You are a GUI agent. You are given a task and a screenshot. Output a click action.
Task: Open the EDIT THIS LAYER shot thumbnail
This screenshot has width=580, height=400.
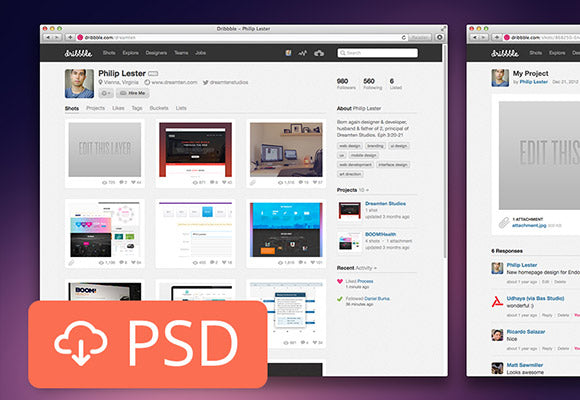(105, 149)
